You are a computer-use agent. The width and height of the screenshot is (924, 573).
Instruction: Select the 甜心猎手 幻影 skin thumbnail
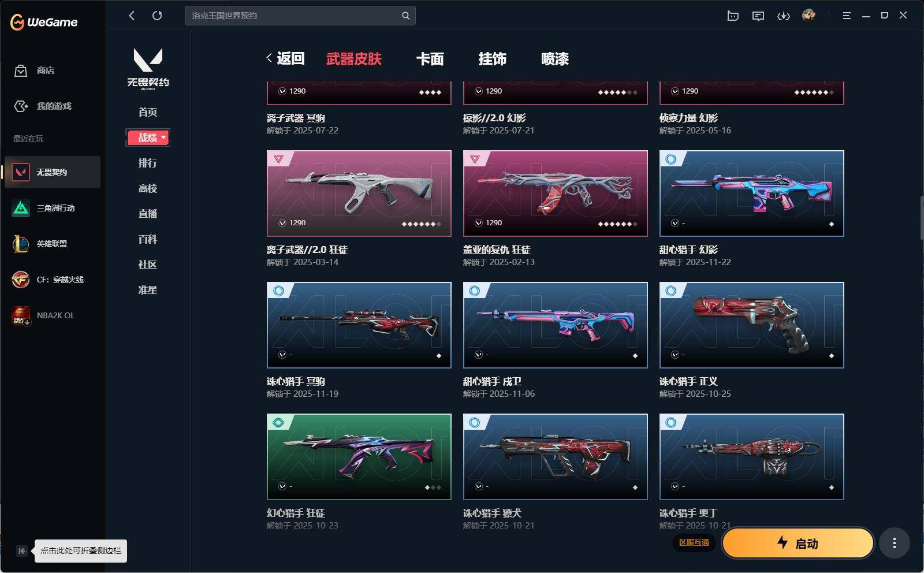click(x=751, y=194)
